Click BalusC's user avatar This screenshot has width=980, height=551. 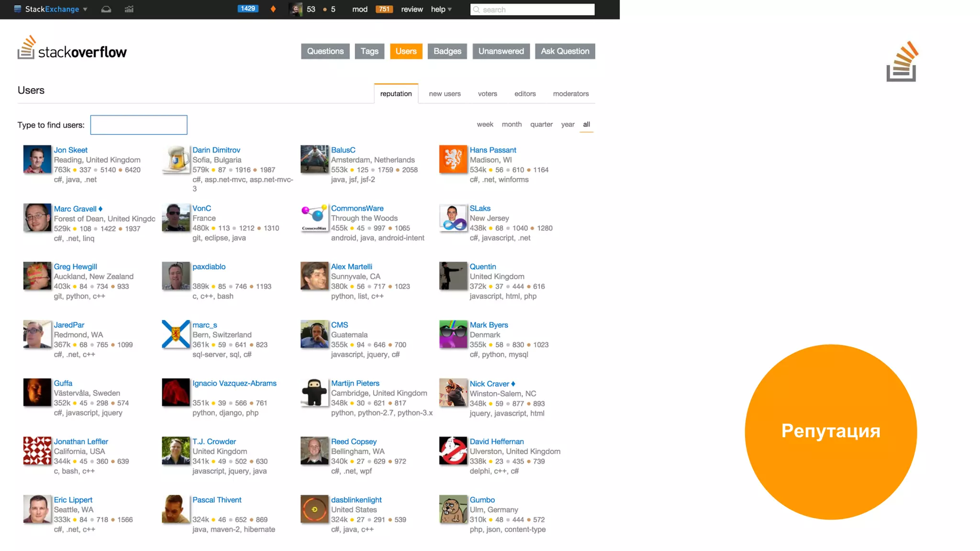coord(314,159)
